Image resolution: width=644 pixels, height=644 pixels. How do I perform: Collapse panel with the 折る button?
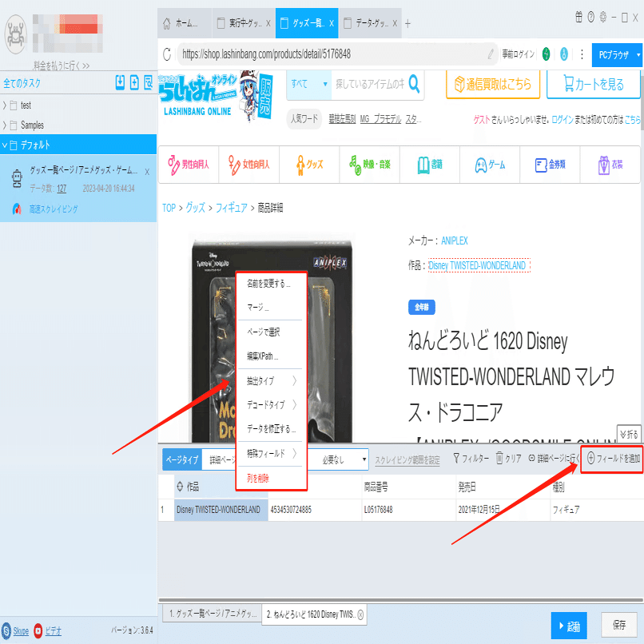point(629,434)
